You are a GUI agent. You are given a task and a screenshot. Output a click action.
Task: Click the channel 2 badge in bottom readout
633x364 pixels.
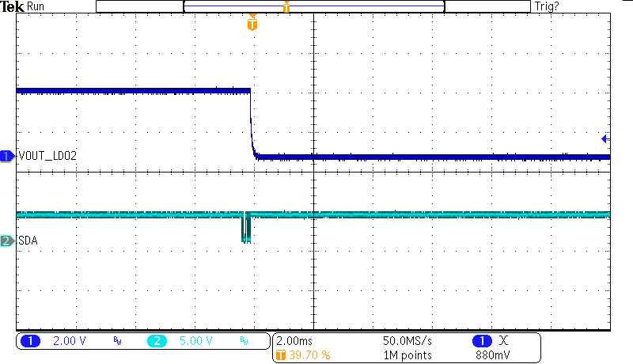[157, 341]
